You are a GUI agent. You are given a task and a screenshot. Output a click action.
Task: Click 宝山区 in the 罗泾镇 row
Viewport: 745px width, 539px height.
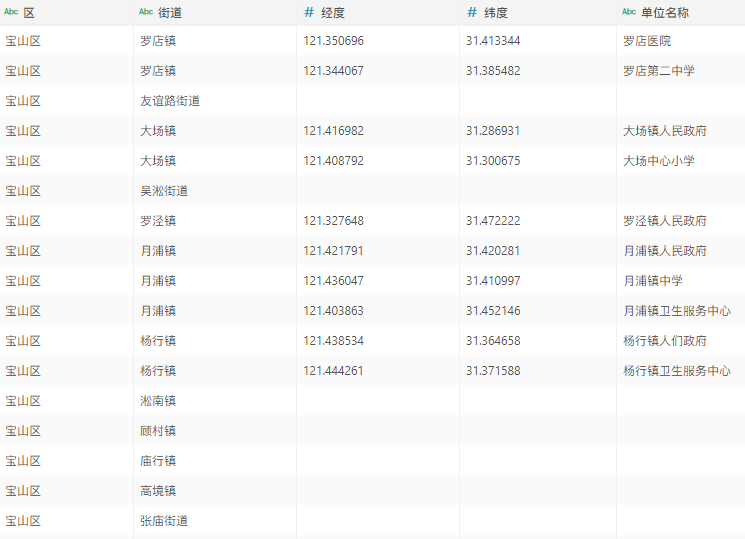(23, 221)
